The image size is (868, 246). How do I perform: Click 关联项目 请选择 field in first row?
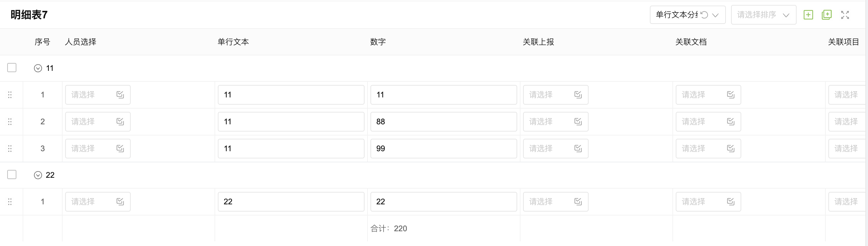click(x=847, y=95)
